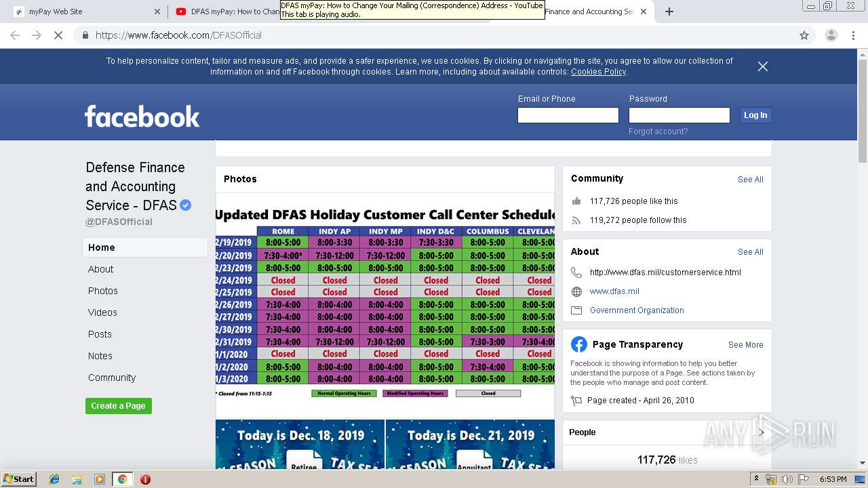The height and width of the screenshot is (488, 868).
Task: Click the Chrome forward arrow
Action: pos(37,35)
